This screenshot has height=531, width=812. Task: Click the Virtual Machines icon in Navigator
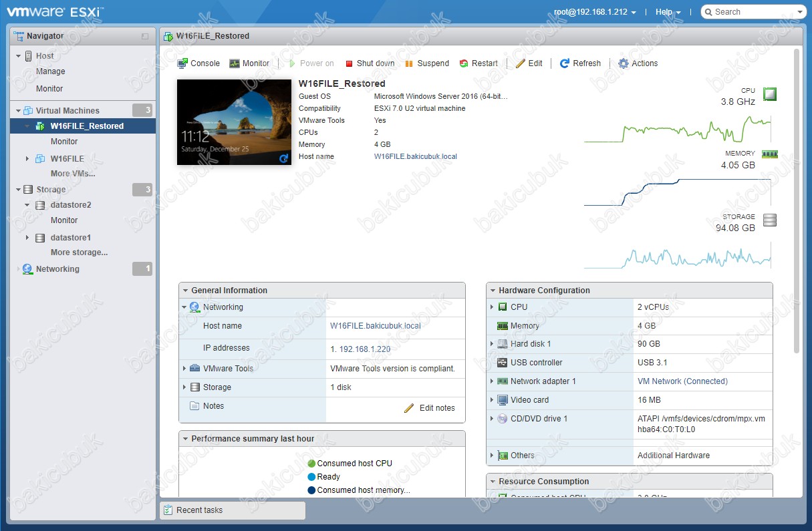click(x=28, y=111)
